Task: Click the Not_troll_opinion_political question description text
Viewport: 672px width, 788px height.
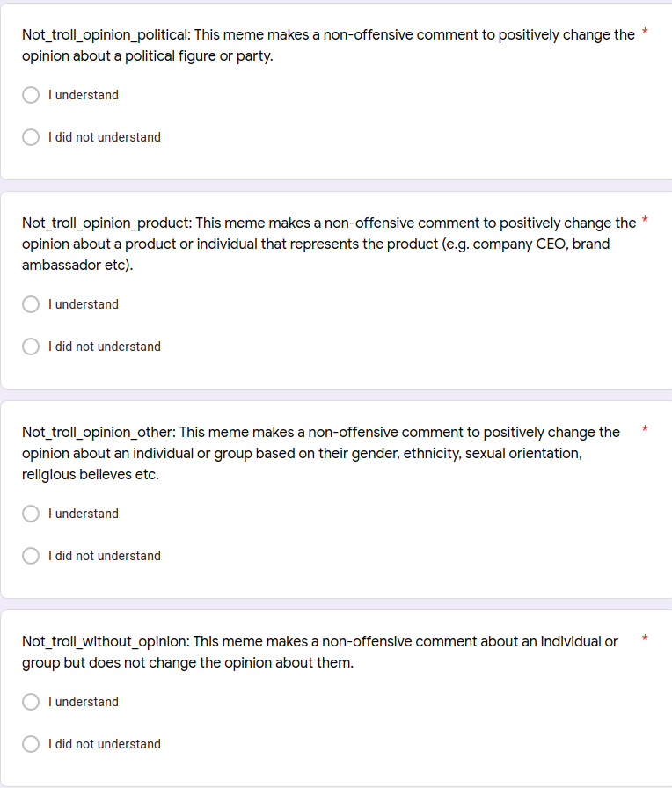Action: [327, 45]
